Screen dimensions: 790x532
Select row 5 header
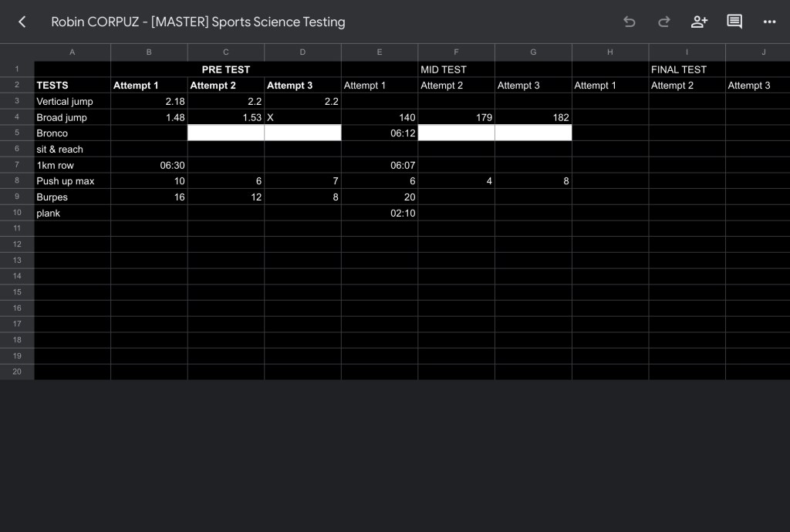tap(17, 133)
